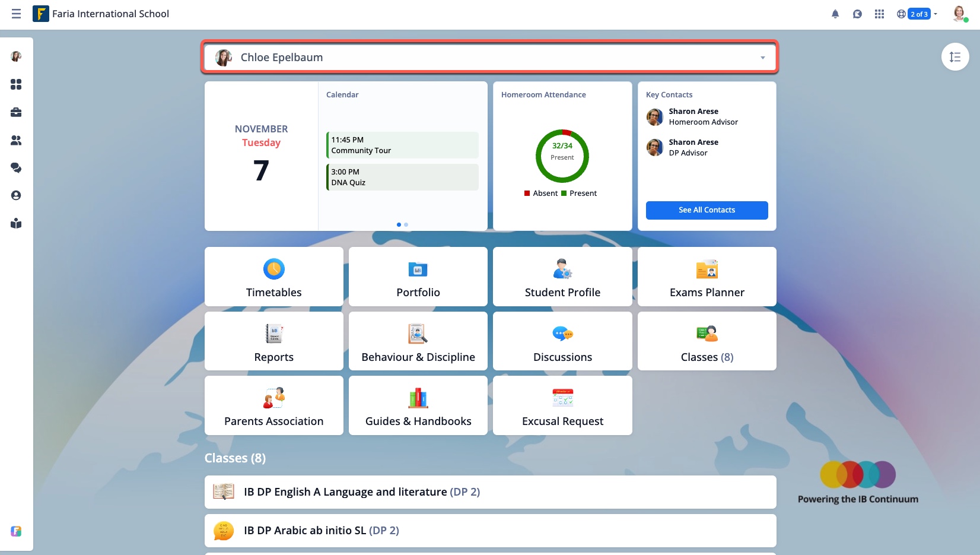Click the people group sidebar icon
Viewport: 980px width, 555px height.
[x=16, y=140]
